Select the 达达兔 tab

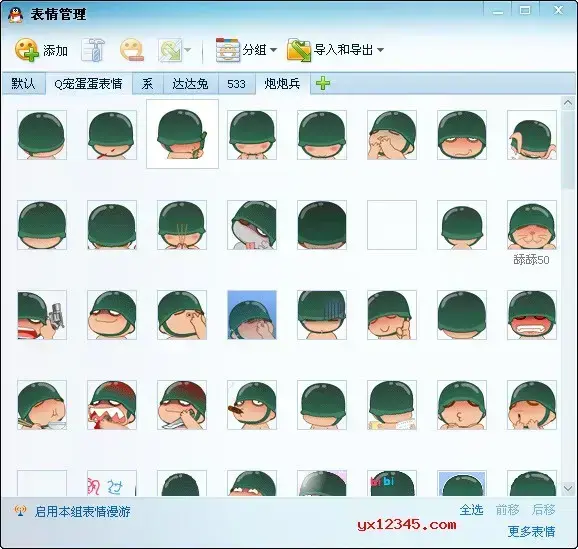point(190,84)
